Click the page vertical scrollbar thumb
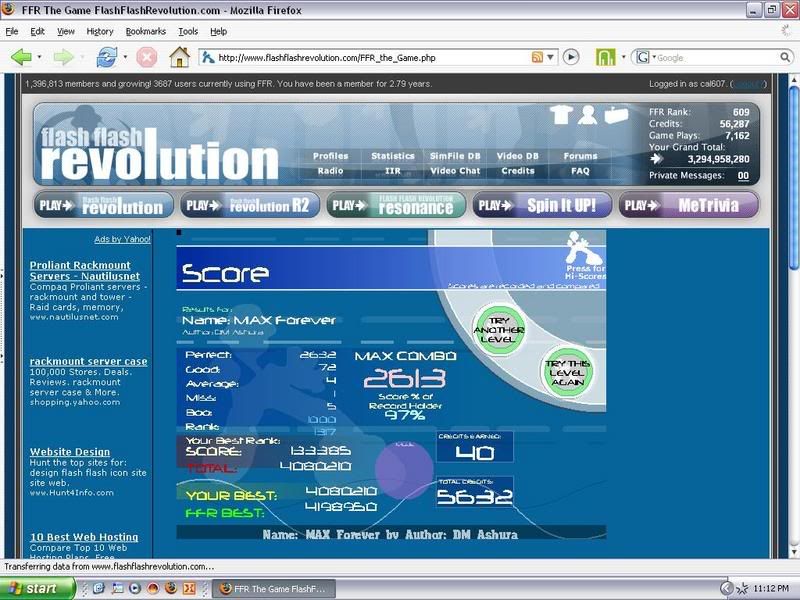Image resolution: width=800 pixels, height=600 pixels. coord(793,177)
